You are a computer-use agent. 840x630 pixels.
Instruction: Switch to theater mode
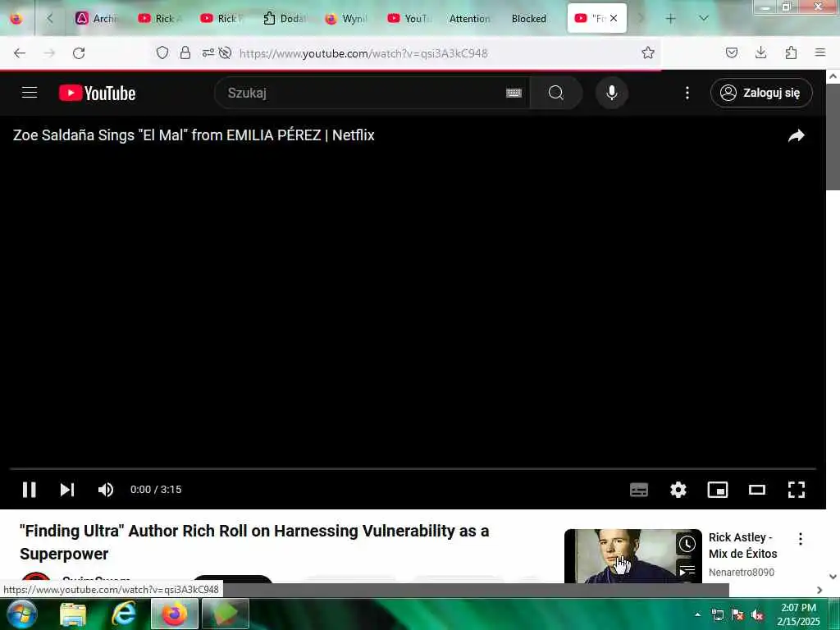click(757, 490)
